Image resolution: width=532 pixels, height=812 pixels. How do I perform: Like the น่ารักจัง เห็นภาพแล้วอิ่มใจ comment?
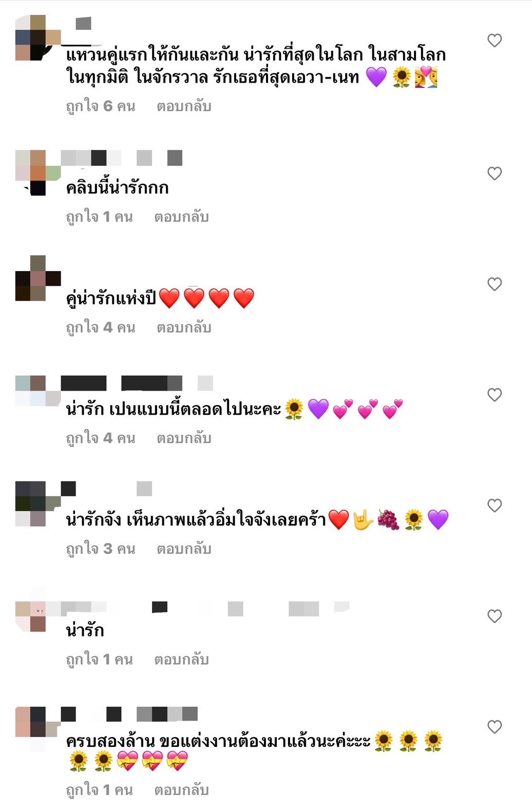click(495, 506)
